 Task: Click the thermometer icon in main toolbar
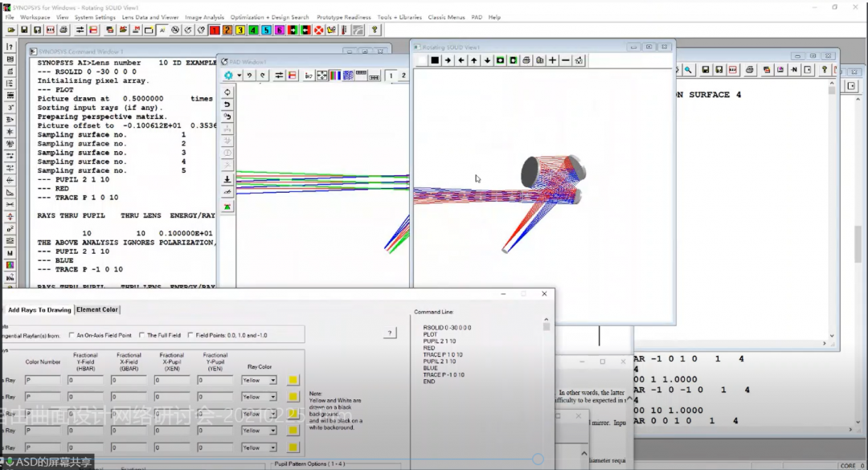pyautogui.click(x=345, y=30)
